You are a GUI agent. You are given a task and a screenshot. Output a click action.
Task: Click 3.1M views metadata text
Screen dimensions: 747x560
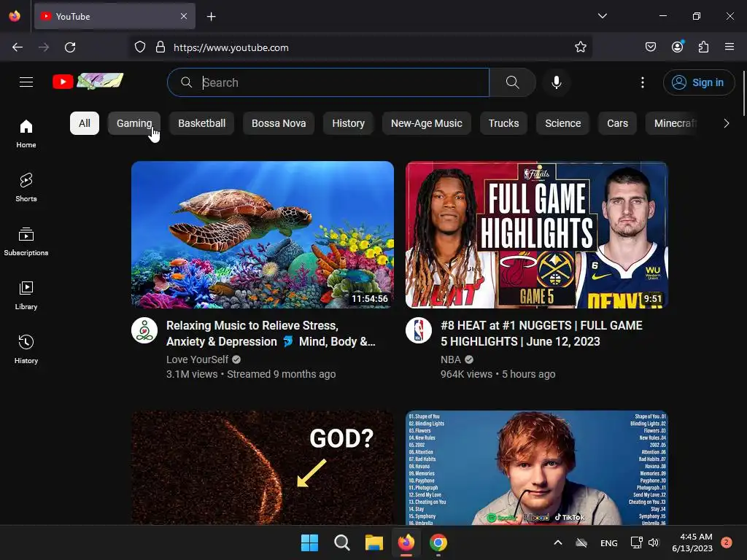click(192, 374)
